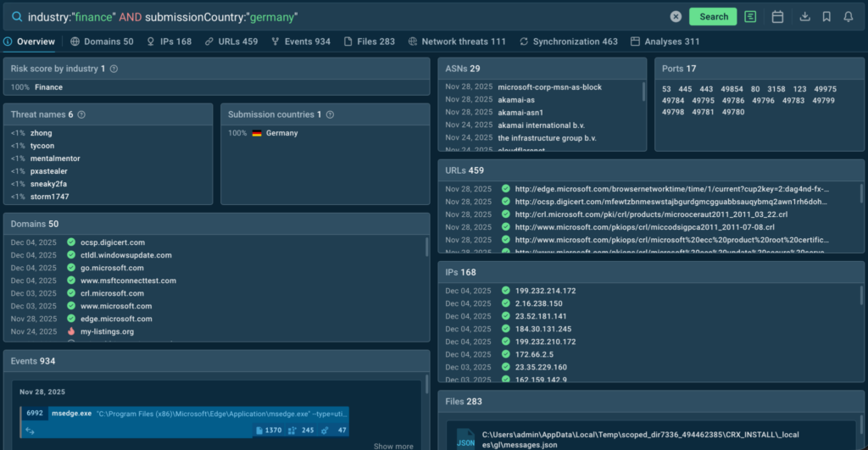
Task: Click the help icon next to Submission countries
Action: click(x=330, y=114)
